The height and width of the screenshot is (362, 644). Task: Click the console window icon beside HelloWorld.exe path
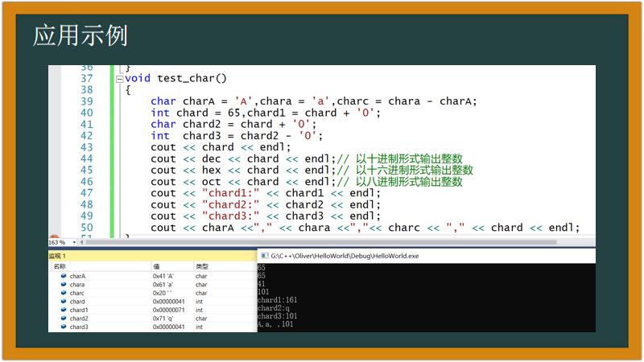264,255
